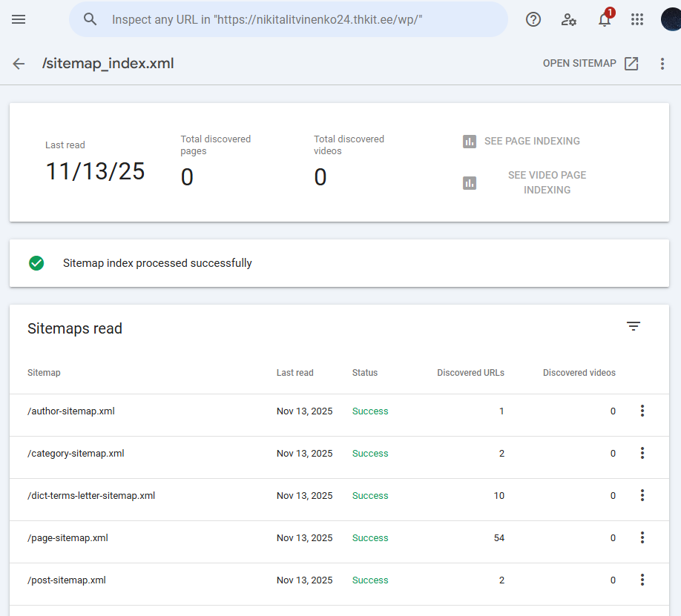
Task: Open the hamburger main menu
Action: 19,19
